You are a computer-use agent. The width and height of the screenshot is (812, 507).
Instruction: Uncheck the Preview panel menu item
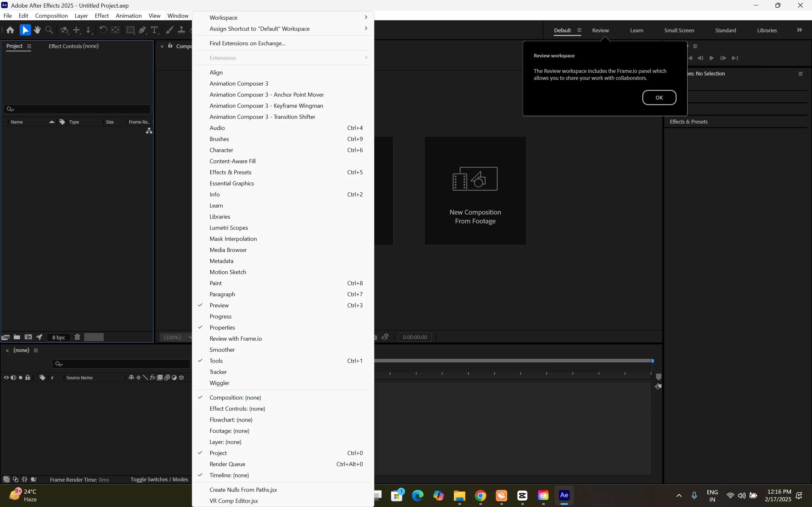pos(219,305)
